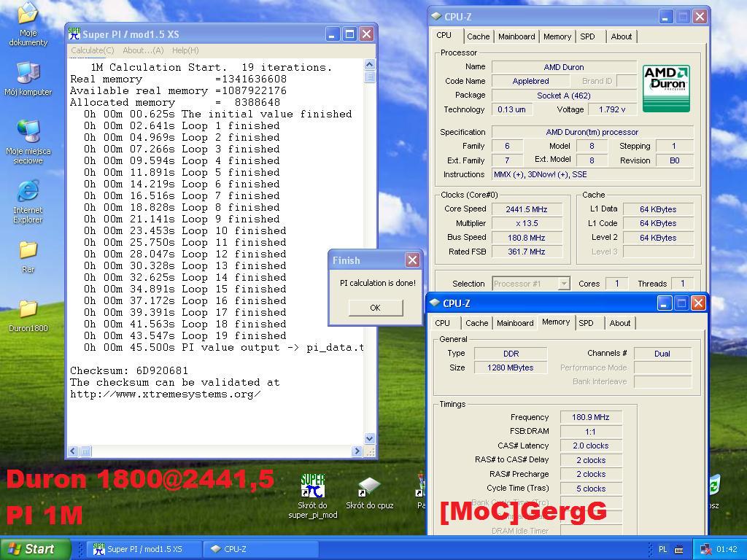747x560 pixels.
Task: Select CPU tab in lower CPU-Z window
Action: click(442, 323)
